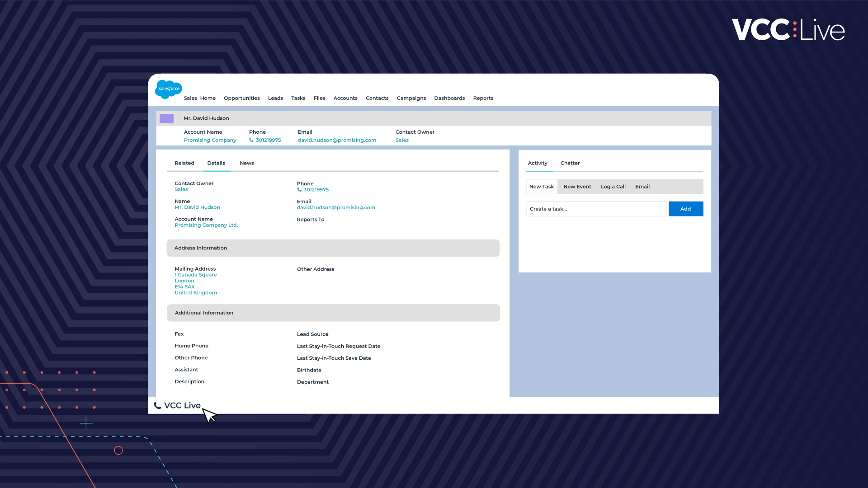
Task: Click the david.hudson@promising.com email in the header
Action: [x=337, y=140]
